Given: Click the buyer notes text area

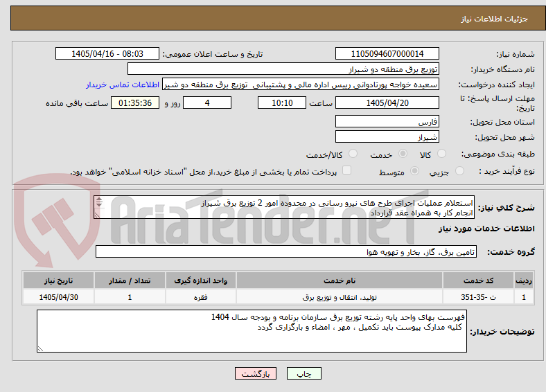Looking at the screenshot, I should (x=252, y=331).
